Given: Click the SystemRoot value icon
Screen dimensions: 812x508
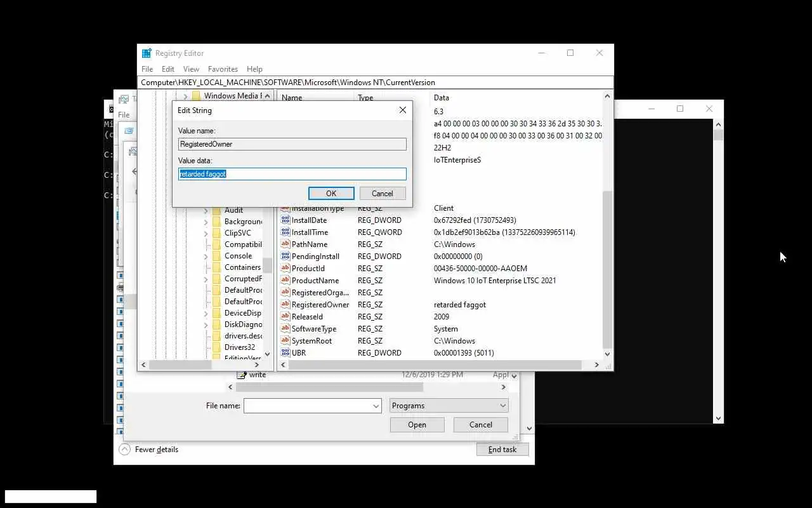Looking at the screenshot, I should coord(285,341).
